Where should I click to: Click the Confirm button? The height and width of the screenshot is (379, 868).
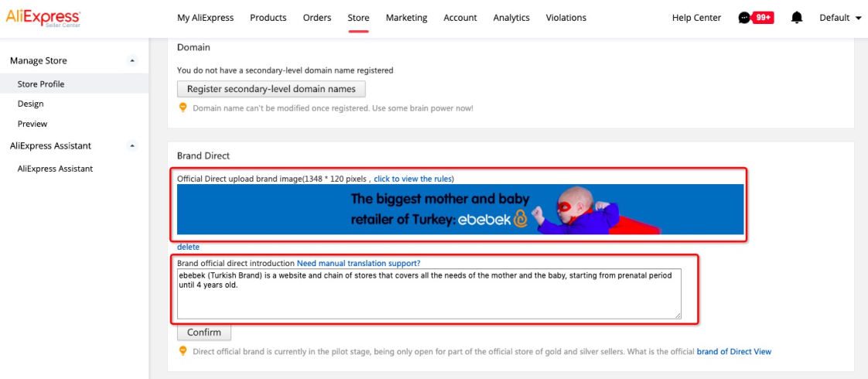[x=203, y=333]
